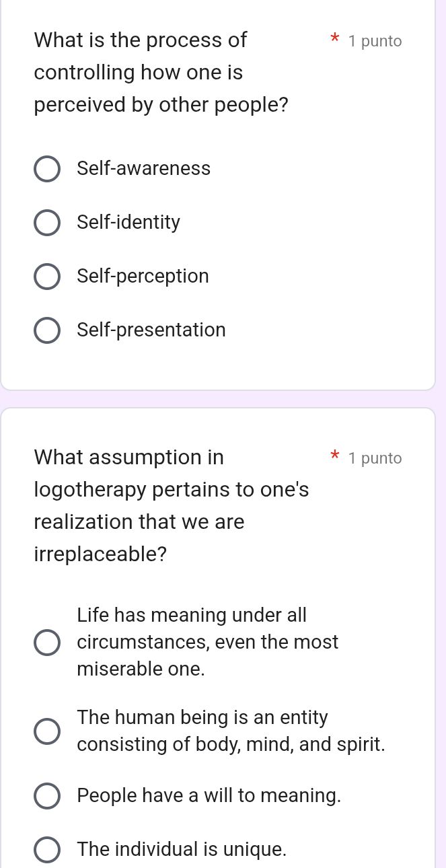The width and height of the screenshot is (446, 868).
Task: Click "1 punto" on the perception question
Action: click(x=375, y=41)
